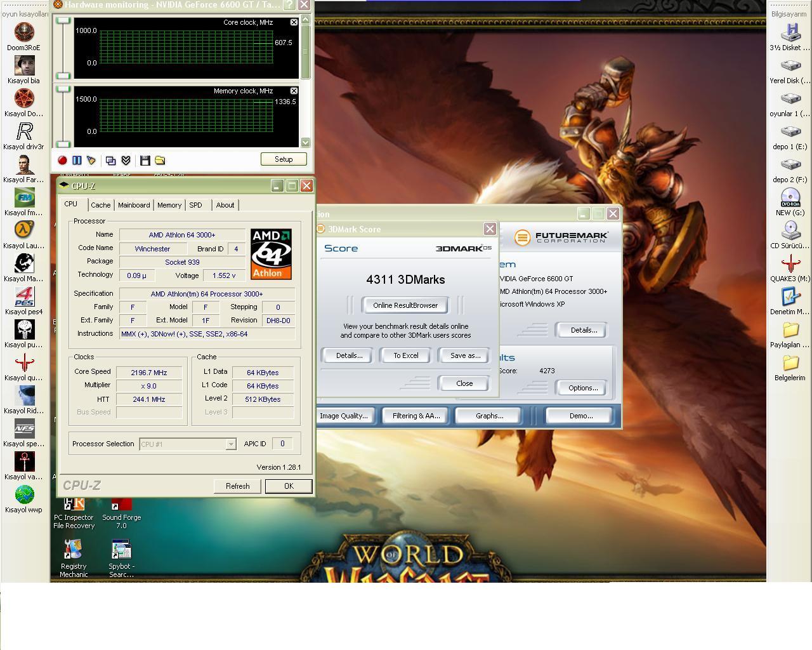812x650 pixels.
Task: Close the Memory clock graph with its X
Action: 294,91
